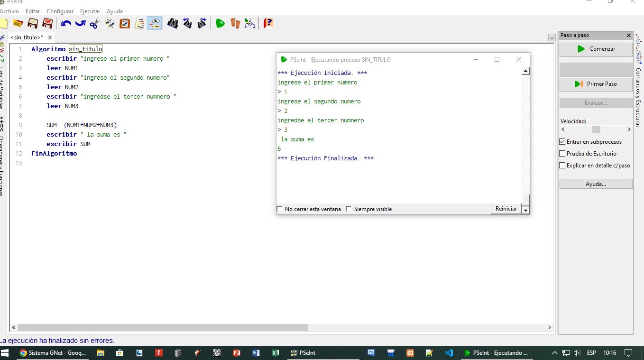Screen dimensions: 644x360
Task: Tick the Siempre visible checkbox
Action: click(349, 209)
